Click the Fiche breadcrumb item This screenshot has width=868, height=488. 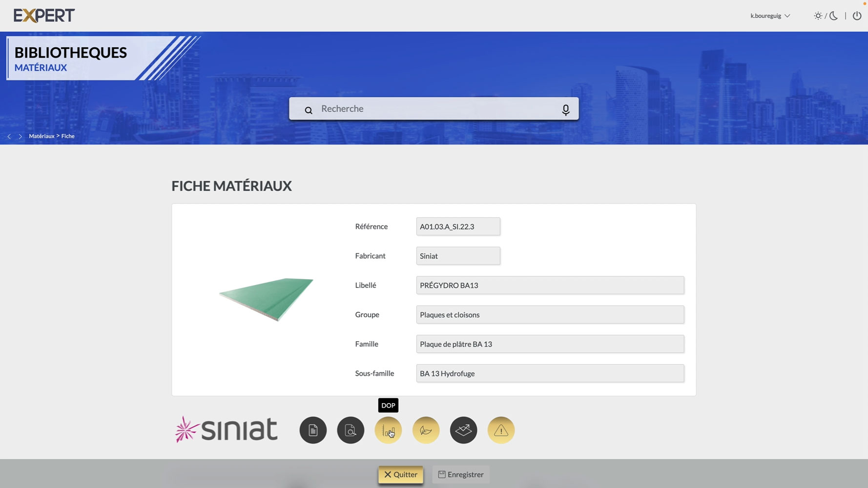[x=68, y=136]
